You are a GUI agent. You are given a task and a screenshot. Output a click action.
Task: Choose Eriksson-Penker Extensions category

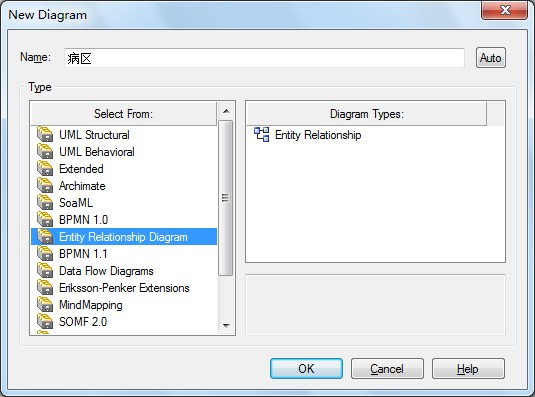[x=124, y=288]
